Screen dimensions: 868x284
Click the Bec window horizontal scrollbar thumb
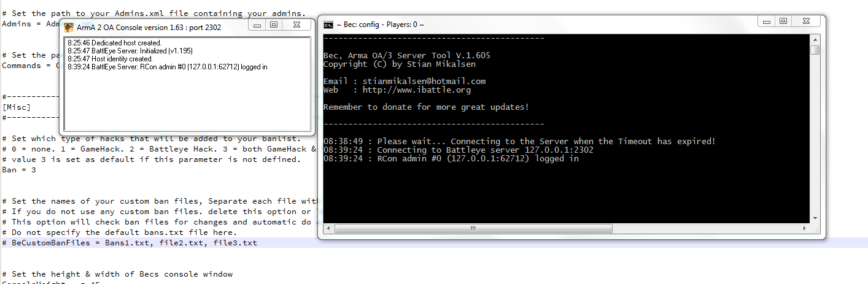(473, 228)
